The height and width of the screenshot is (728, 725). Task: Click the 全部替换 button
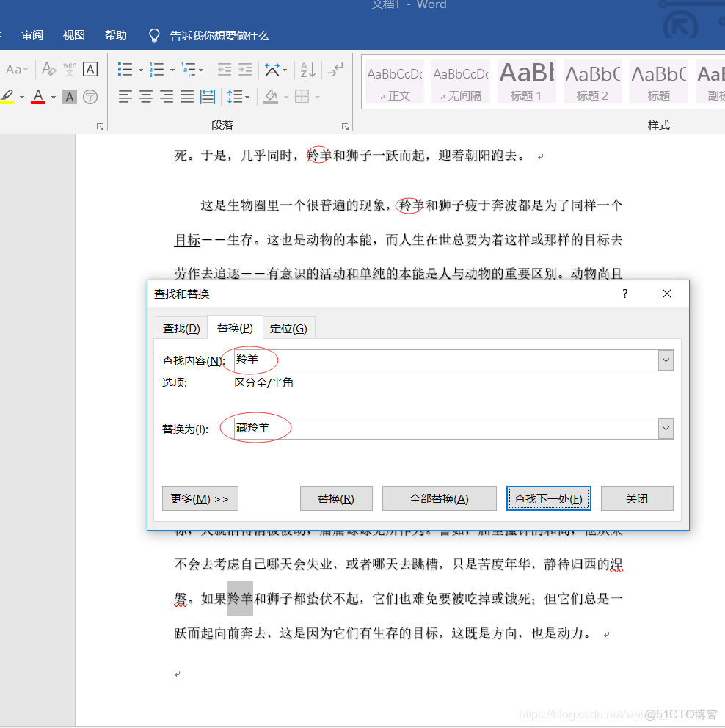click(x=439, y=498)
